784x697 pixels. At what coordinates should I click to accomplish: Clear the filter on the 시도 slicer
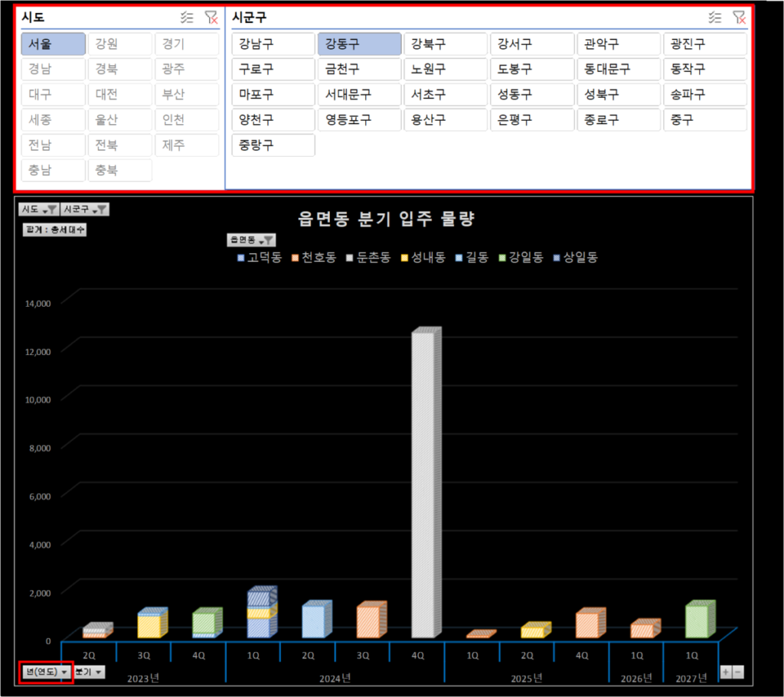(211, 17)
